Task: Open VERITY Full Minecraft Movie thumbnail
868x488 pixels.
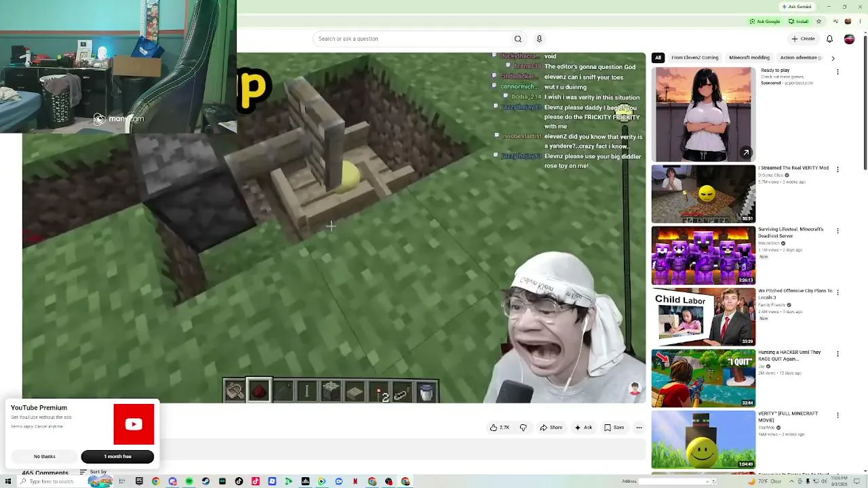Action: coord(703,440)
